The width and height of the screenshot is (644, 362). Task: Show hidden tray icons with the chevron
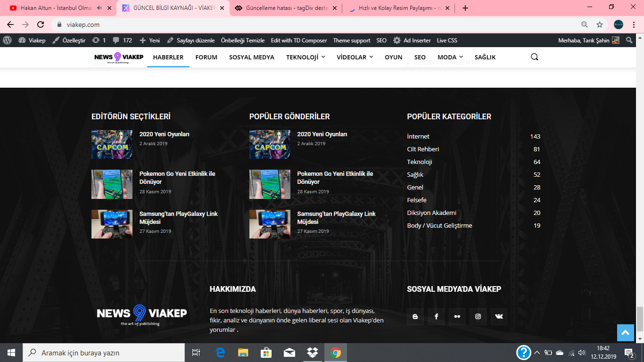(x=537, y=352)
